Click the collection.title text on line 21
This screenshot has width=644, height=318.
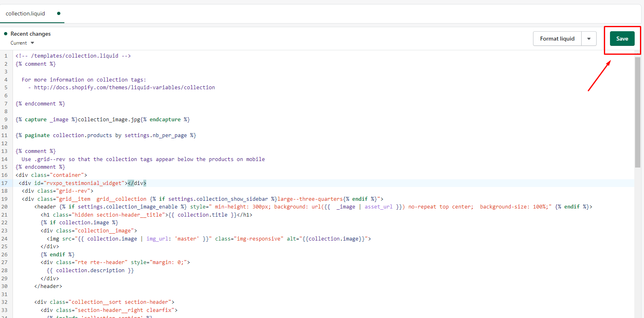pyautogui.click(x=203, y=215)
